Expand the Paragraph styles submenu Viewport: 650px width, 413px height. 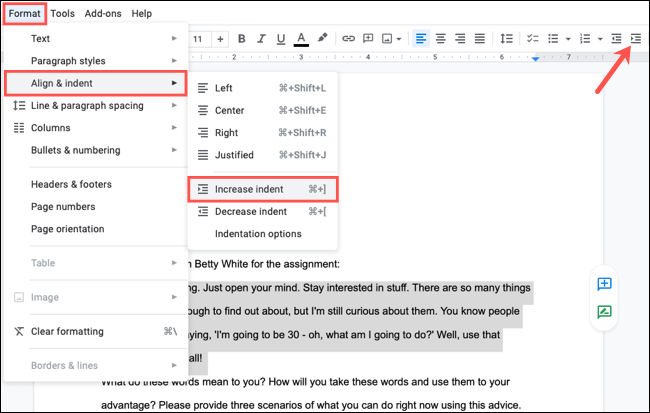[95, 61]
